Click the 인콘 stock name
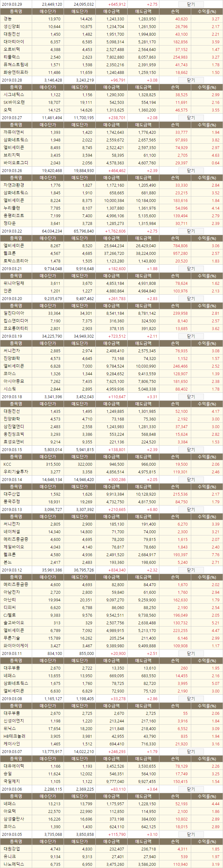Viewport: 223px width, 868px height. click(x=7, y=291)
